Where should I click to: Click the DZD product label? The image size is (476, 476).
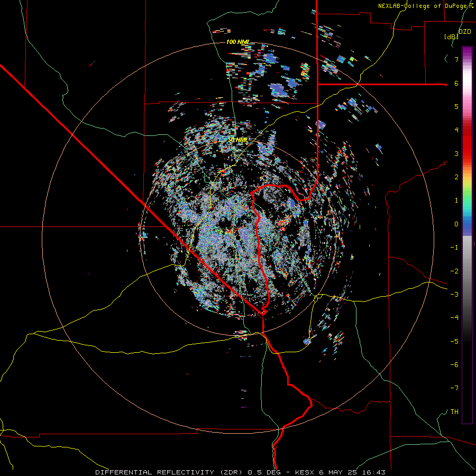pyautogui.click(x=464, y=32)
